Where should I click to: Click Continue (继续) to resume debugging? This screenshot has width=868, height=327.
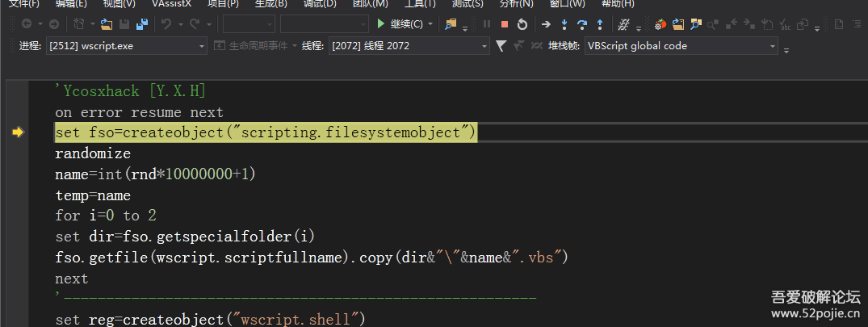(399, 23)
